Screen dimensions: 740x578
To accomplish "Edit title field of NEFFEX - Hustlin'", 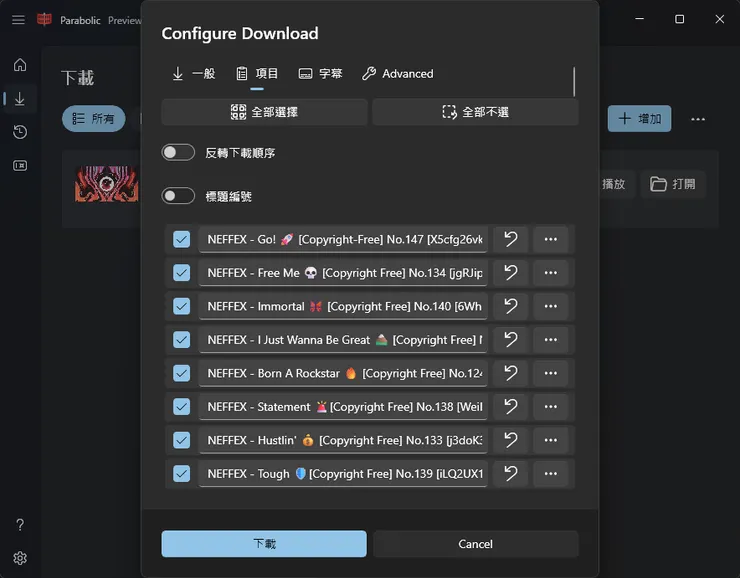I will click(343, 440).
